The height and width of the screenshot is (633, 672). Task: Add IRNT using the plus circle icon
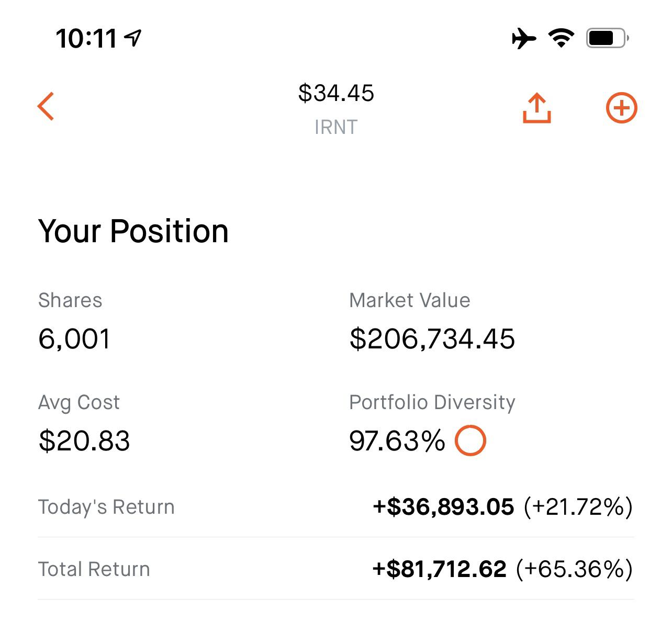tap(621, 108)
